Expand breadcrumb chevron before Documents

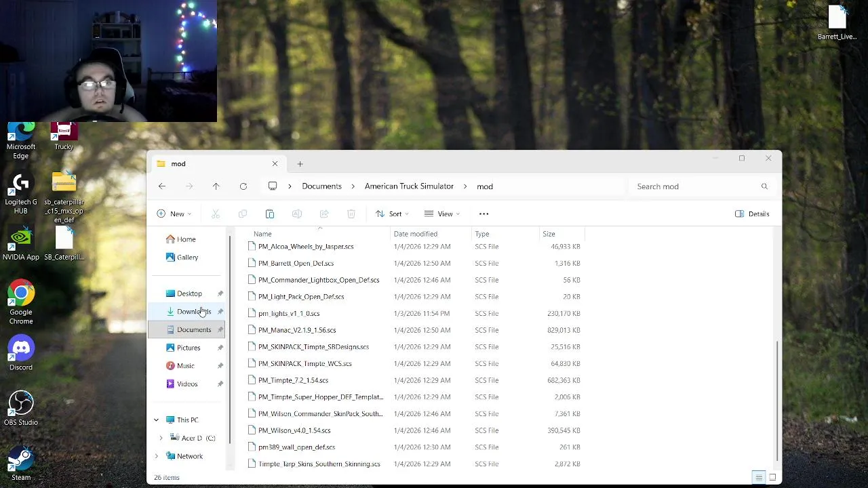click(290, 186)
